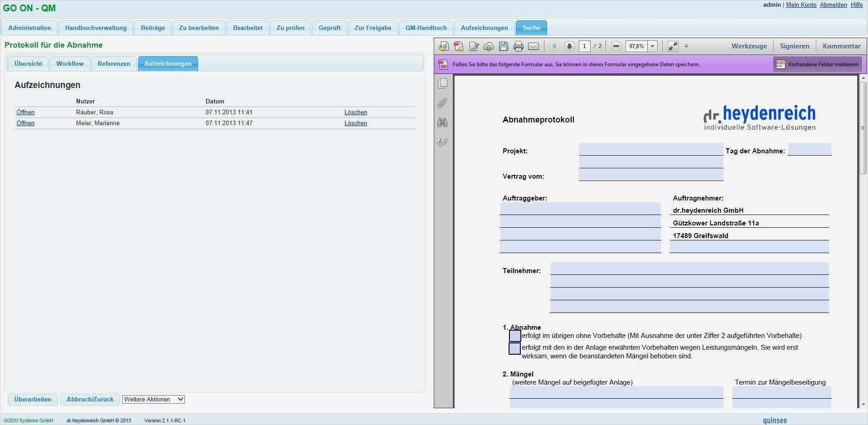868x425 pixels.
Task: Click the Mein Konto link
Action: [801, 5]
